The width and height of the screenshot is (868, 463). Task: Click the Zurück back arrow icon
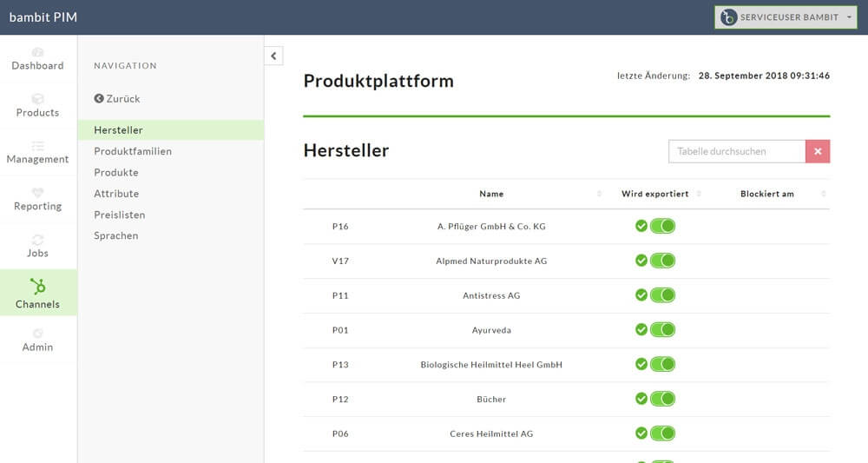pyautogui.click(x=99, y=98)
